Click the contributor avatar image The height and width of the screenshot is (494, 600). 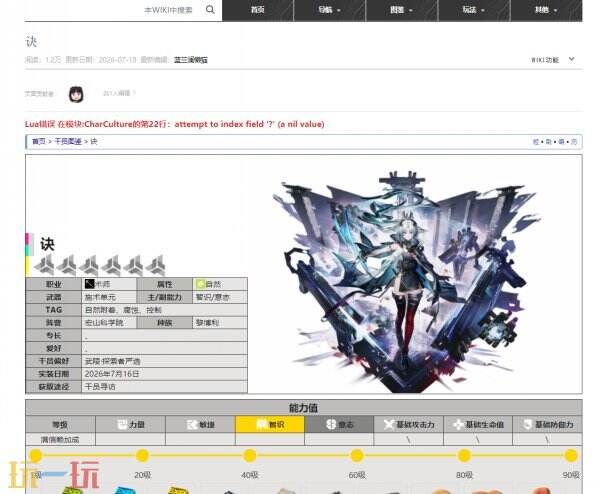[76, 94]
